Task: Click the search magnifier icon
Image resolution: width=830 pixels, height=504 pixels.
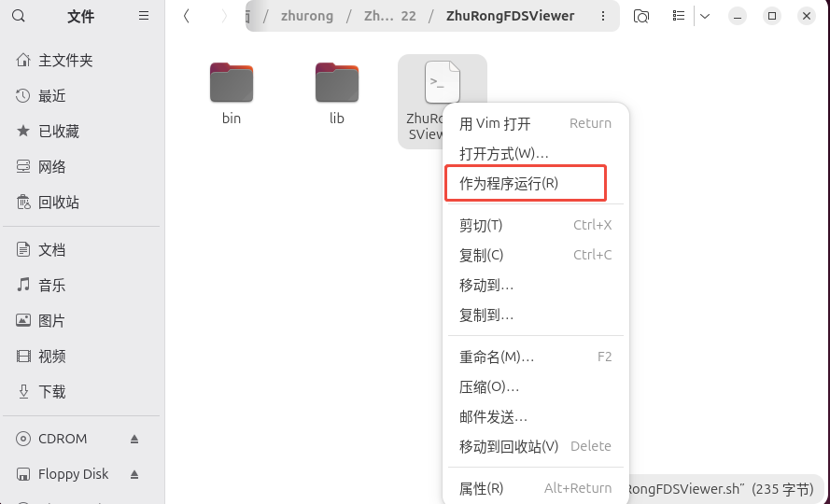Action: (x=19, y=16)
